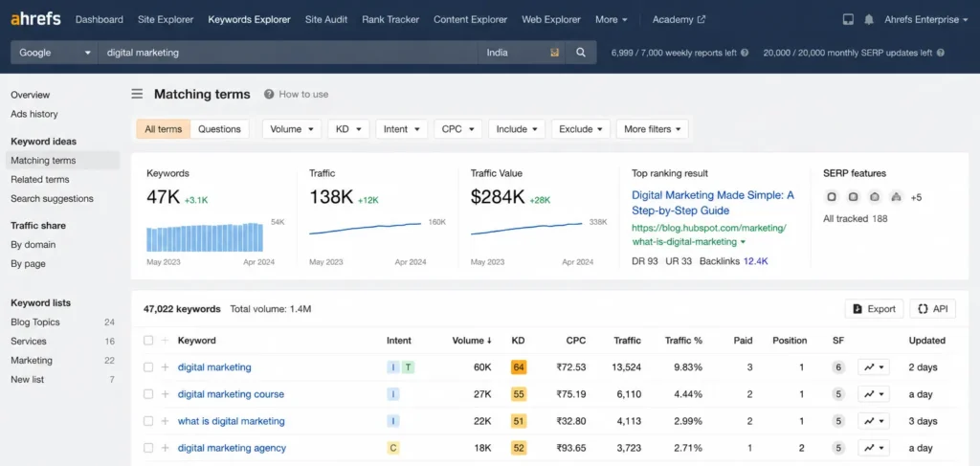Viewport: 980px width, 466px height.
Task: Open Related terms in sidebar
Action: tap(40, 179)
